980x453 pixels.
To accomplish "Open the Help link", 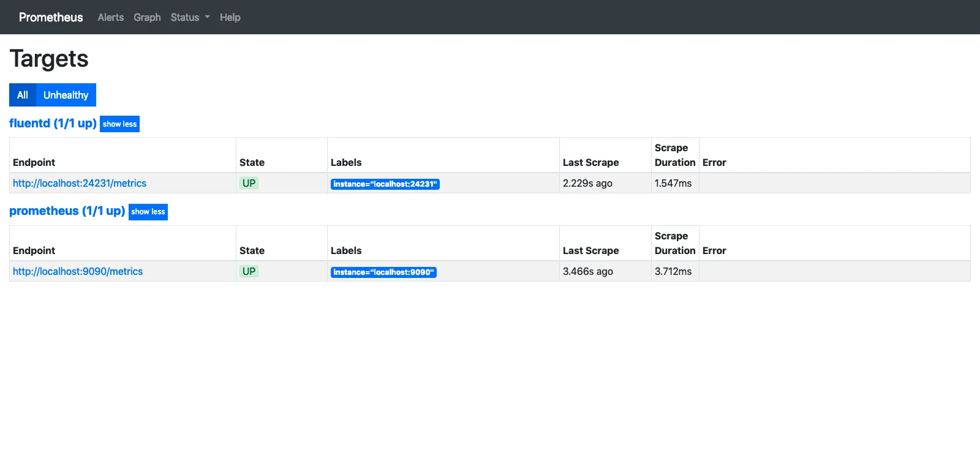I will pyautogui.click(x=230, y=17).
